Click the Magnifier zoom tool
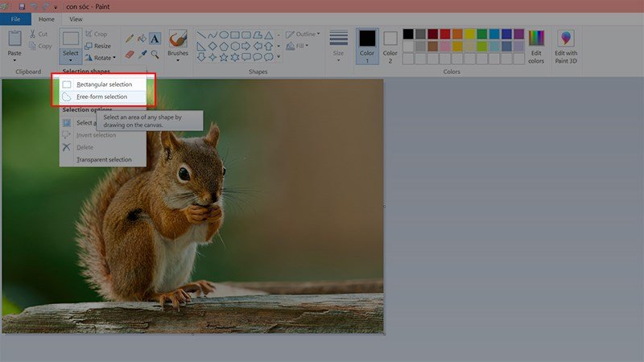 [155, 54]
